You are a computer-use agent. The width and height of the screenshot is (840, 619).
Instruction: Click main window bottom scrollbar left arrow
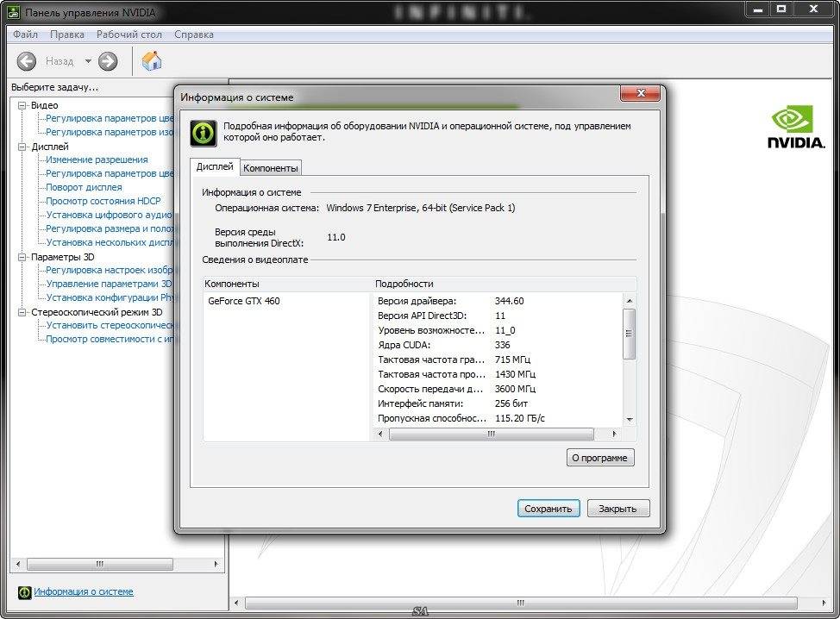pos(237,603)
